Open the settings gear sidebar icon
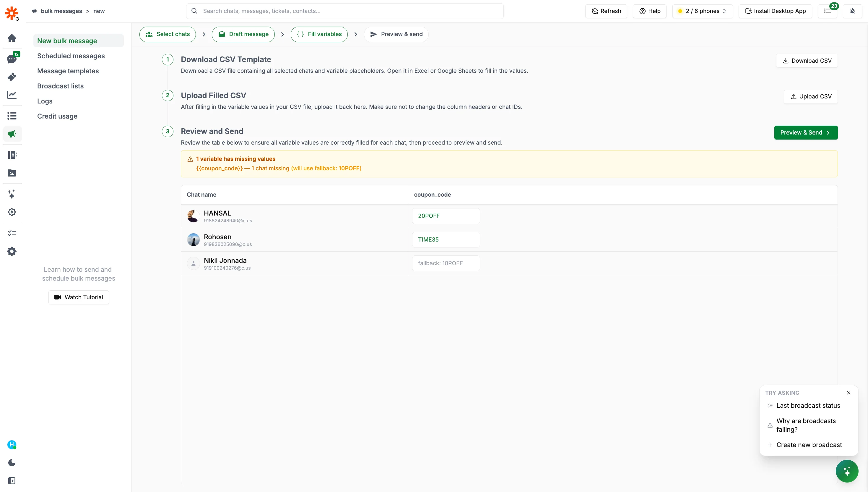 [12, 251]
